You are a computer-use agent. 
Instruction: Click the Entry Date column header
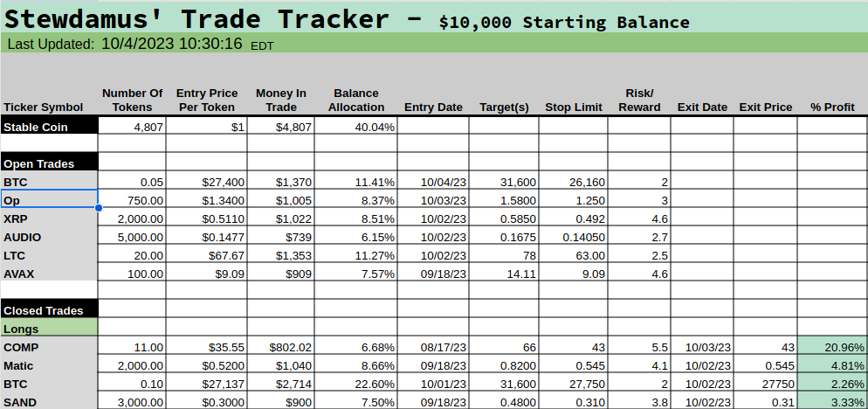433,107
